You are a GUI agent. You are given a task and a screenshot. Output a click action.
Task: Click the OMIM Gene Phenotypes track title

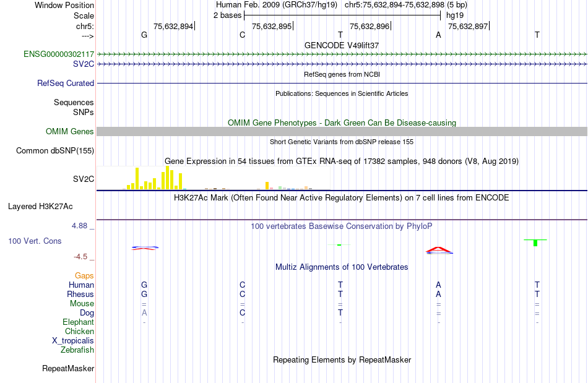[x=342, y=123]
